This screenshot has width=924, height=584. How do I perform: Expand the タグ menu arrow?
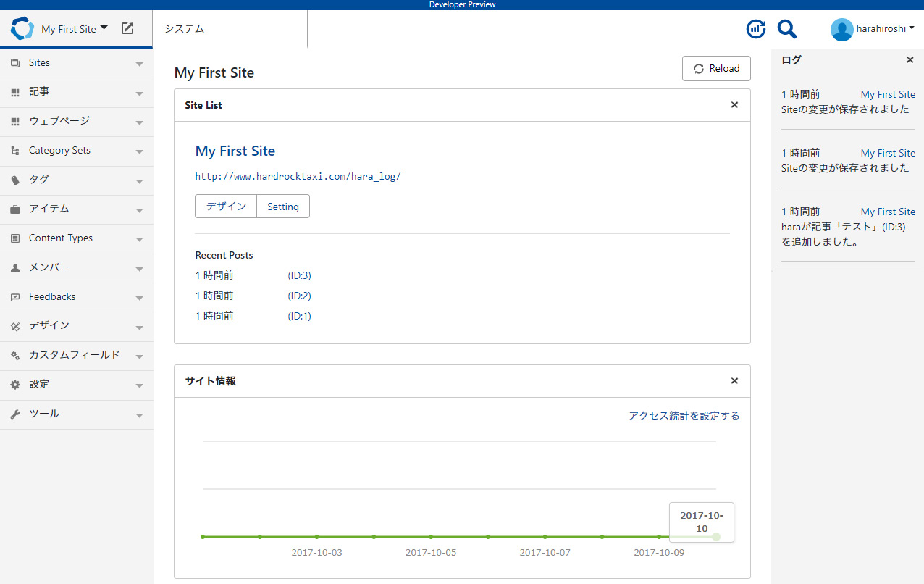pyautogui.click(x=140, y=182)
